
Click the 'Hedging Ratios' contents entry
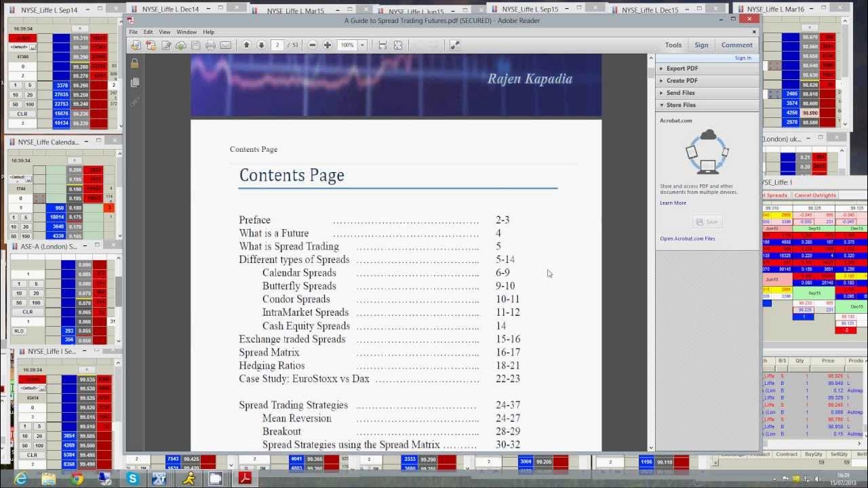[x=272, y=365]
